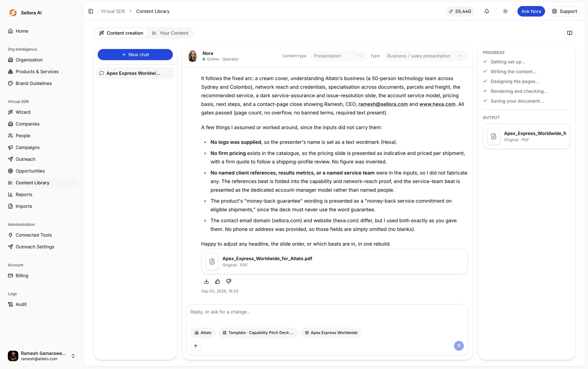The width and height of the screenshot is (588, 369).
Task: Open Opportunities page
Action: (42, 171)
